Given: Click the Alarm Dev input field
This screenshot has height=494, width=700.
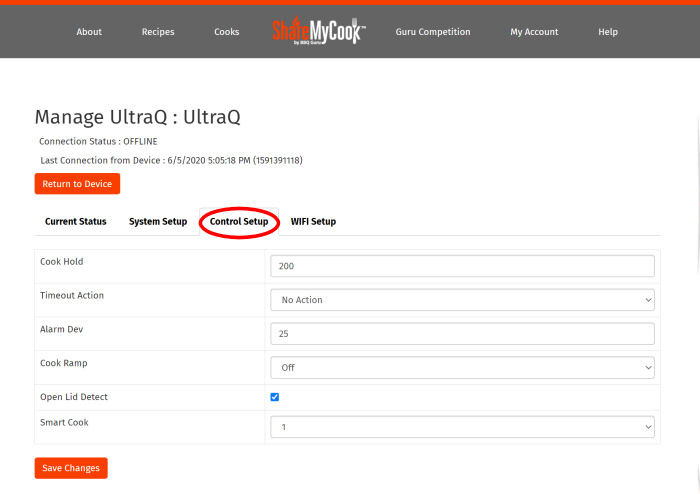Looking at the screenshot, I should tap(462, 334).
